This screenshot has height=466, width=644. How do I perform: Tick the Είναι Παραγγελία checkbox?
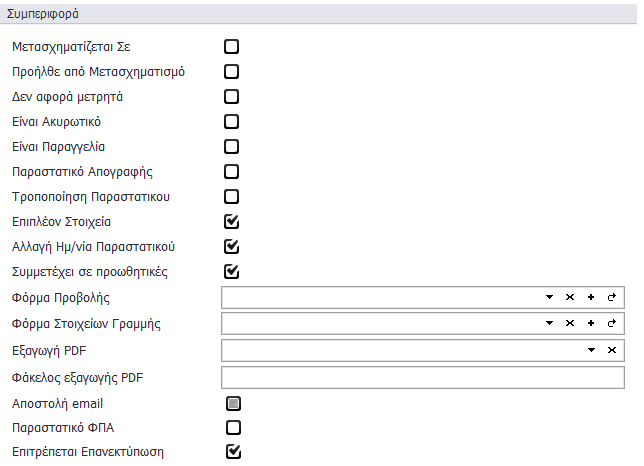click(232, 147)
